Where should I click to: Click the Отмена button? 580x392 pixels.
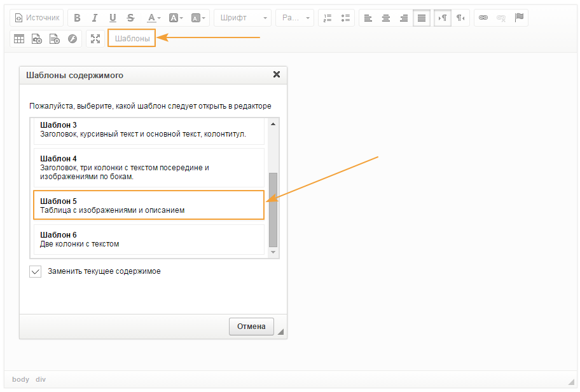click(252, 327)
